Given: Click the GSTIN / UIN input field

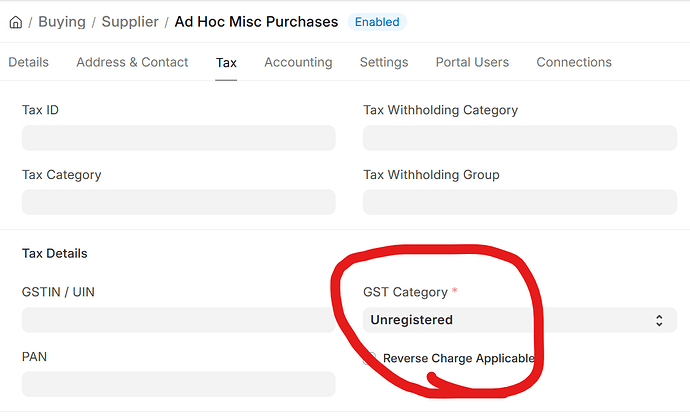Looking at the screenshot, I should 178,320.
